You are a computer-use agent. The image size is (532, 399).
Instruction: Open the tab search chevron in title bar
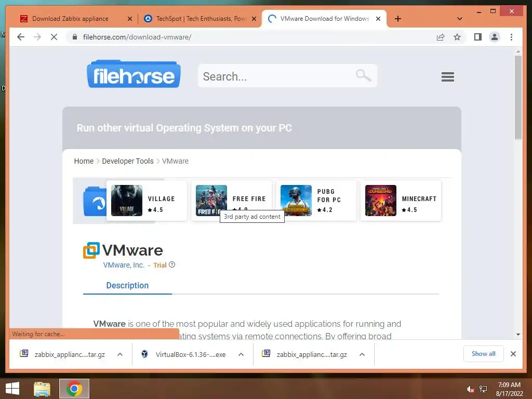pyautogui.click(x=459, y=19)
